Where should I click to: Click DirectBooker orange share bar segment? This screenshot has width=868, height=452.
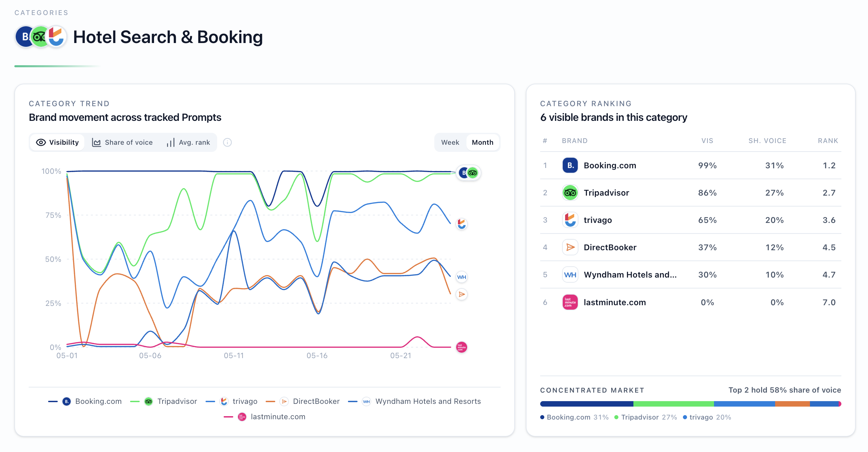pos(792,404)
